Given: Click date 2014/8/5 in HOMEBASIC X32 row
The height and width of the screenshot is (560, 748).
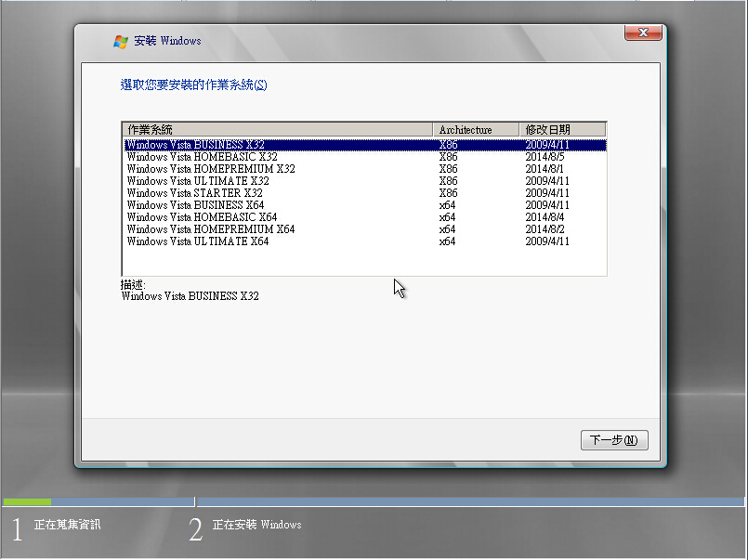Looking at the screenshot, I should coord(545,157).
